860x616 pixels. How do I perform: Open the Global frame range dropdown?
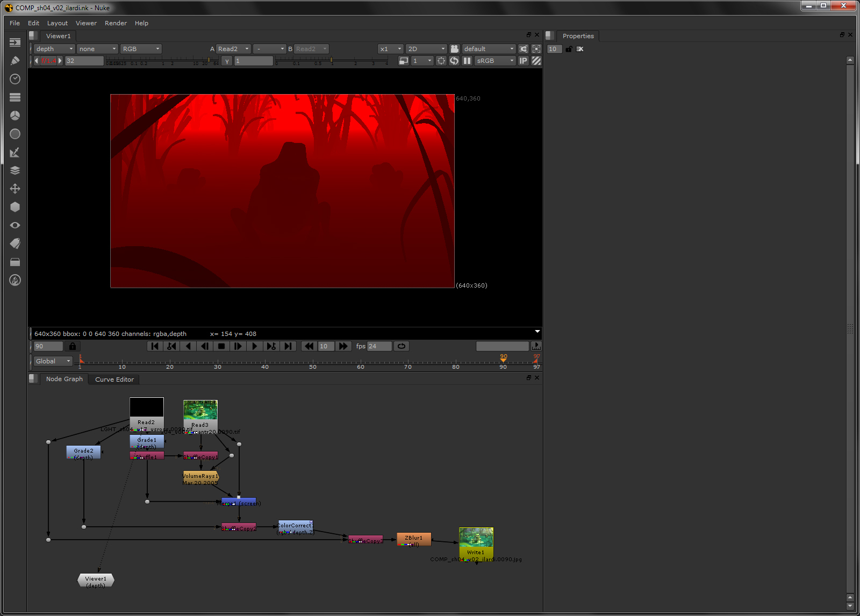click(x=52, y=361)
